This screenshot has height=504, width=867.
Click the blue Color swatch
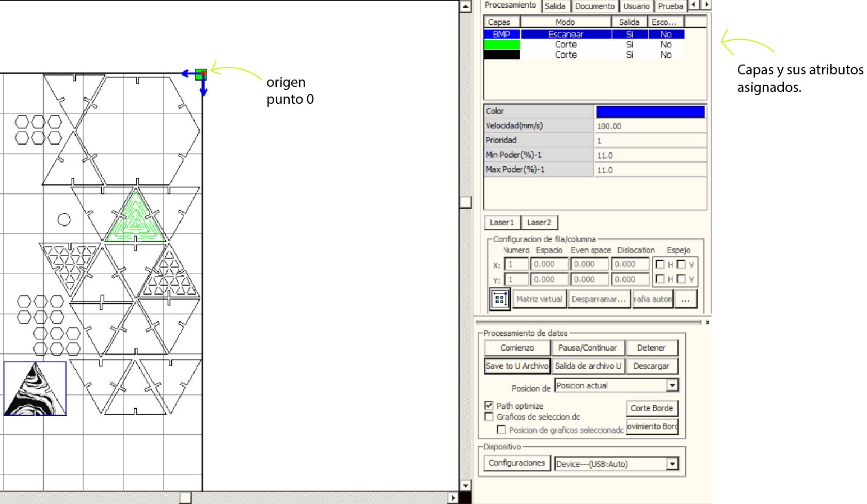pyautogui.click(x=650, y=112)
